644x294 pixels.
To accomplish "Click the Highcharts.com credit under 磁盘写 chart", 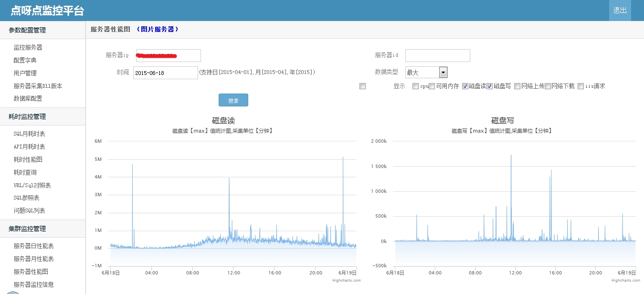I will pyautogui.click(x=626, y=281).
